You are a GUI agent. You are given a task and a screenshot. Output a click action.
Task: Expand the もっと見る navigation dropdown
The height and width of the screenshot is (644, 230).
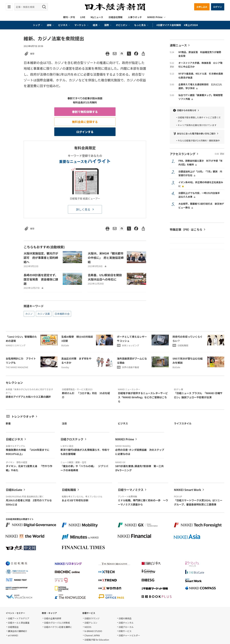141,25
